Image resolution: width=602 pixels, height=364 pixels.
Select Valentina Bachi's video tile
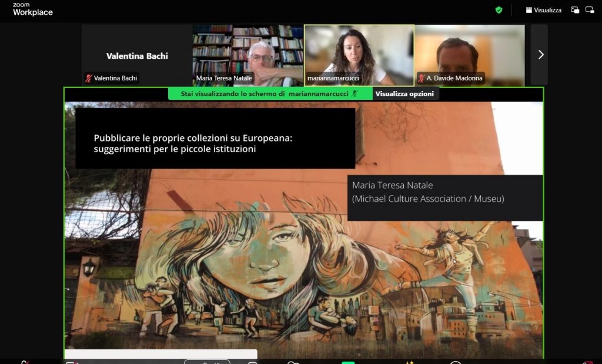tap(136, 55)
